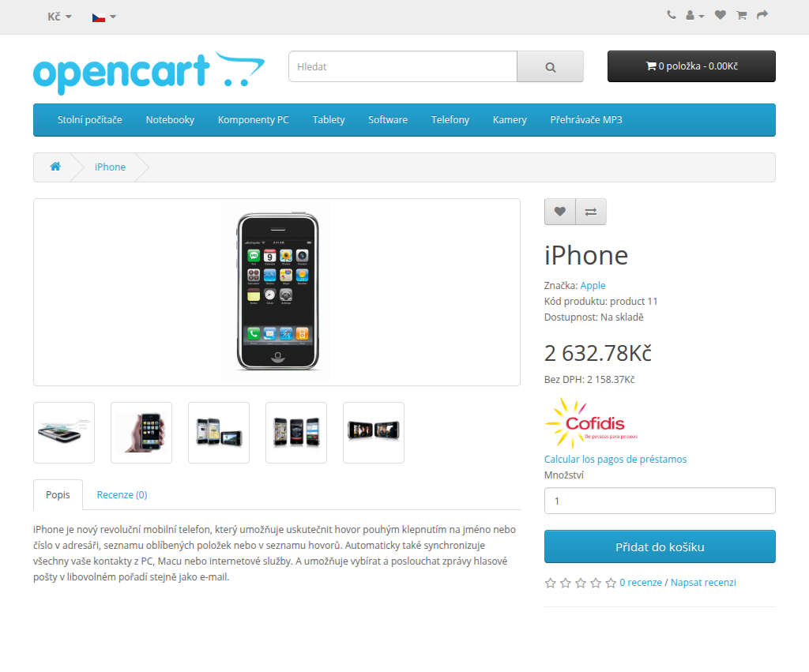The height and width of the screenshot is (672, 809).
Task: Click the phone contact icon in top bar
Action: (x=672, y=15)
